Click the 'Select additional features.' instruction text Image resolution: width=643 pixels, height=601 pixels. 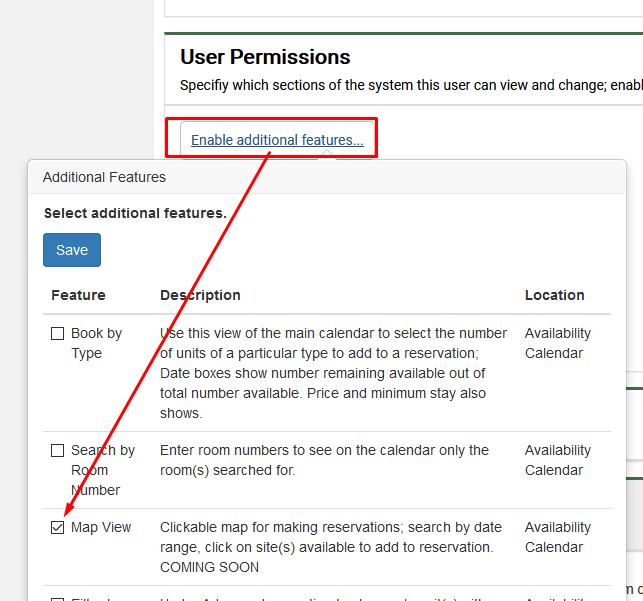click(x=135, y=213)
